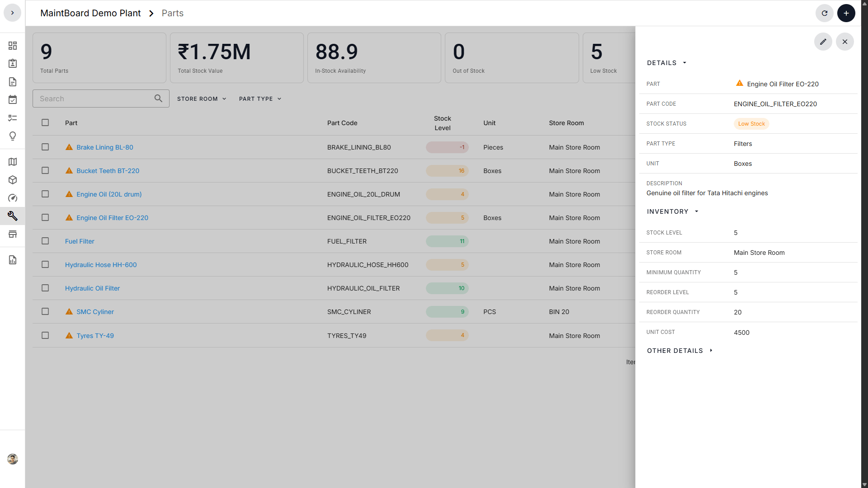Toggle the select-all checkbox in table header

(x=45, y=122)
